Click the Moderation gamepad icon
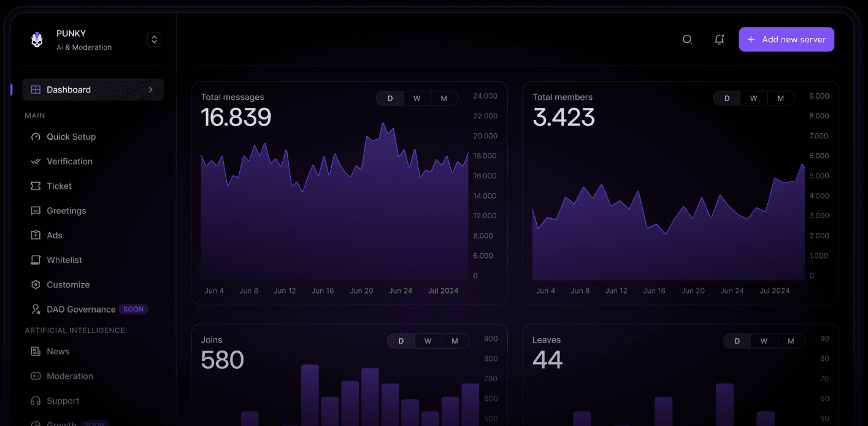The width and height of the screenshot is (868, 426). point(36,376)
